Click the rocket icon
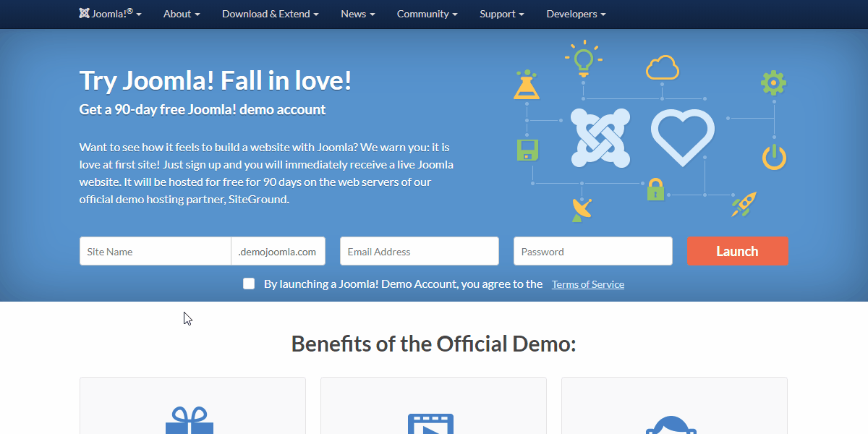This screenshot has width=868, height=434. (x=744, y=204)
